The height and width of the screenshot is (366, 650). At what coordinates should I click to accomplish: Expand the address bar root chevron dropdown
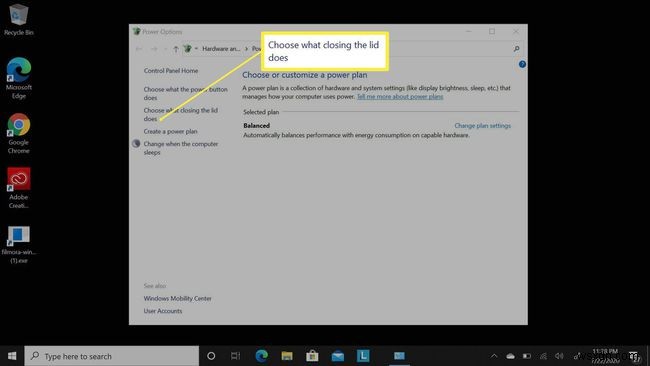click(196, 48)
